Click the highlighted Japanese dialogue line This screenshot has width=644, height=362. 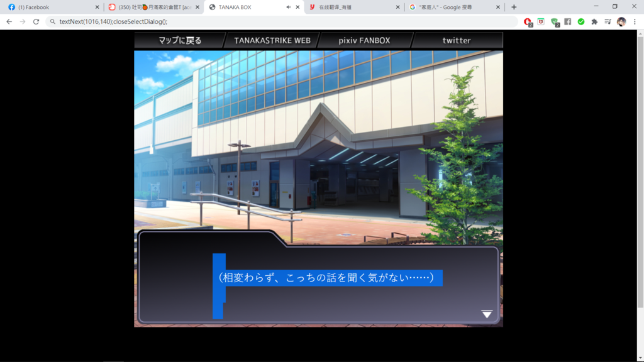326,278
